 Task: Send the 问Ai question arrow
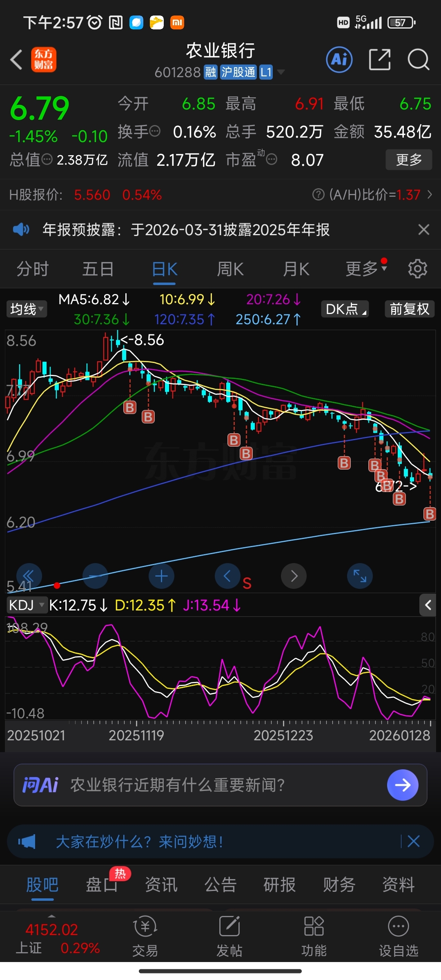tap(403, 785)
